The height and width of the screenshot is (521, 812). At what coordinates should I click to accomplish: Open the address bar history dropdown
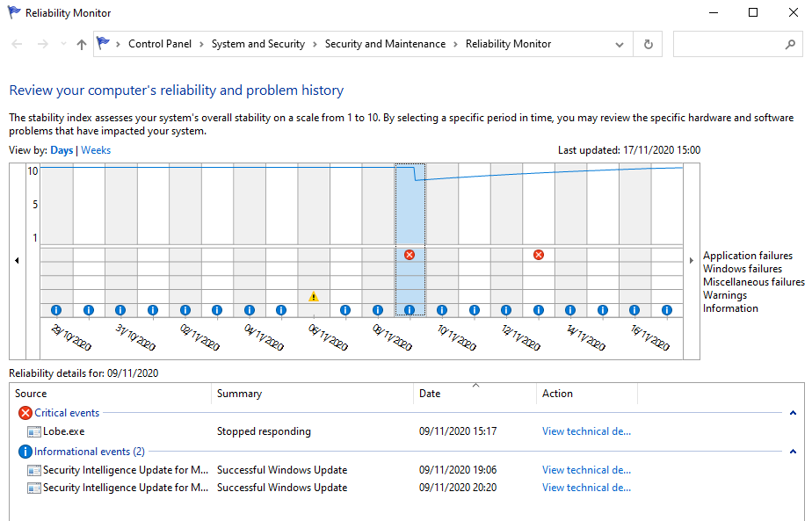point(619,43)
